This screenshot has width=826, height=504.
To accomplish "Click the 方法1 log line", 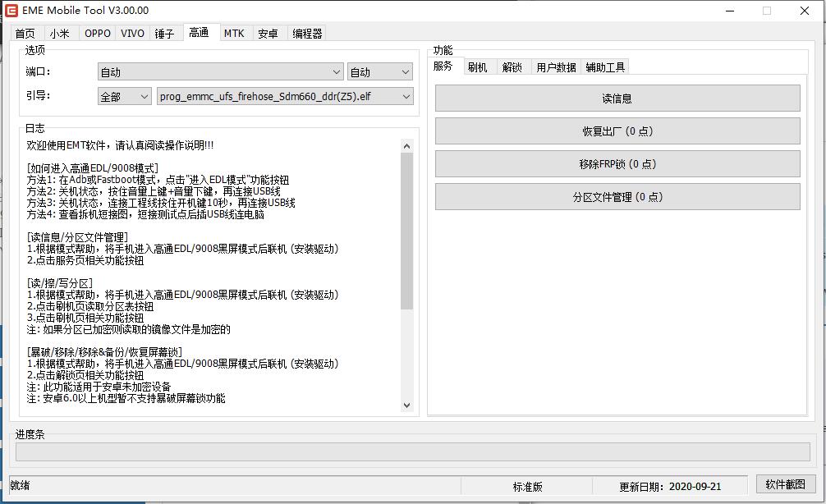I will 158,180.
